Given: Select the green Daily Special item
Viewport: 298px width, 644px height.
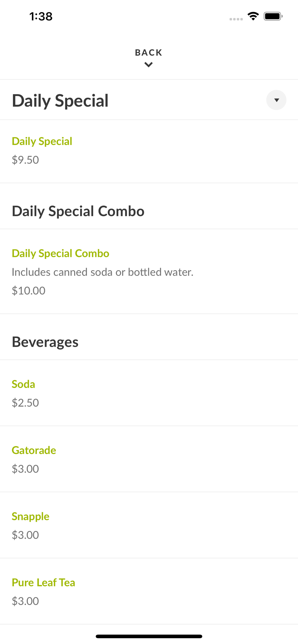Looking at the screenshot, I should tap(42, 141).
